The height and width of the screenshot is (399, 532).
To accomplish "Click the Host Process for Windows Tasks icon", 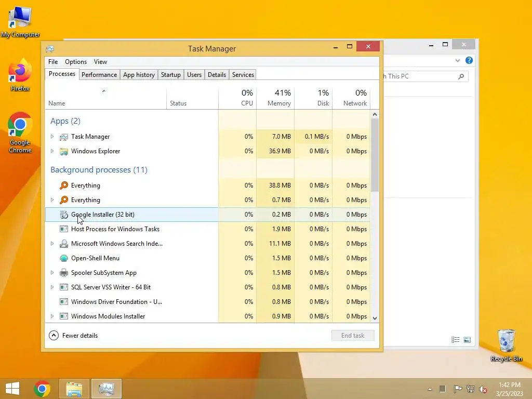I will (x=64, y=229).
